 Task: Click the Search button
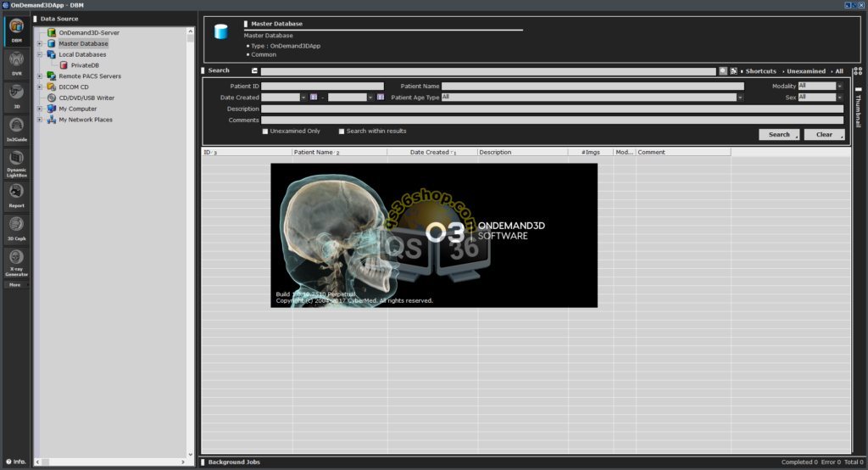[779, 135]
